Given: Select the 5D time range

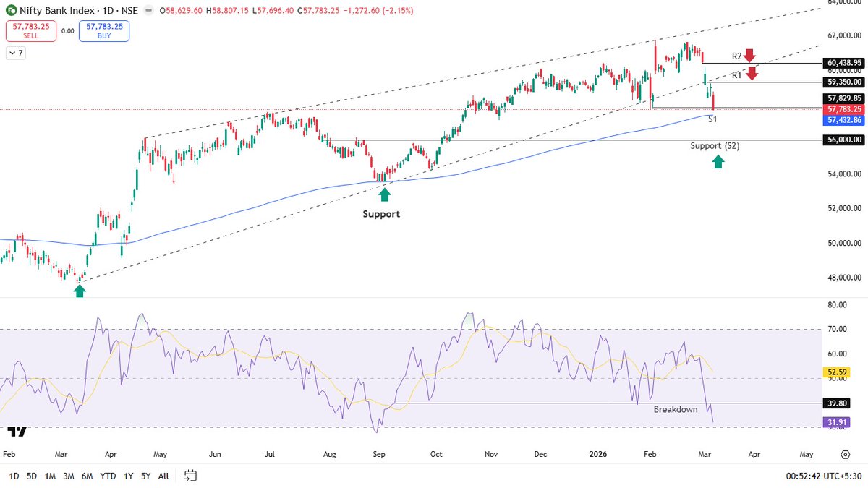Looking at the screenshot, I should (32, 476).
